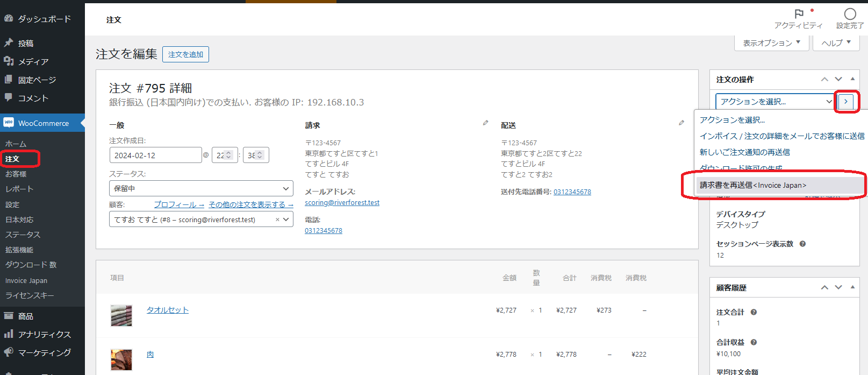
Task: Open the Activity (アクティビティ) flag icon
Action: click(x=799, y=13)
